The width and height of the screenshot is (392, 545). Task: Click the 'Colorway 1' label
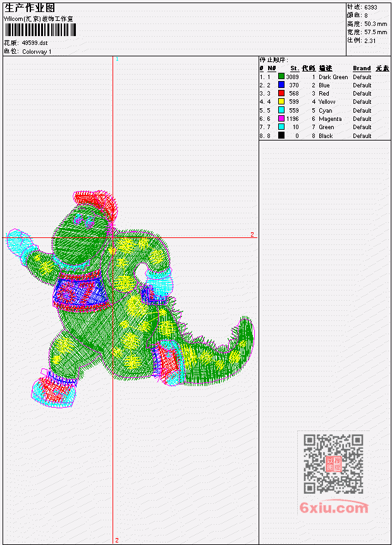[37, 51]
